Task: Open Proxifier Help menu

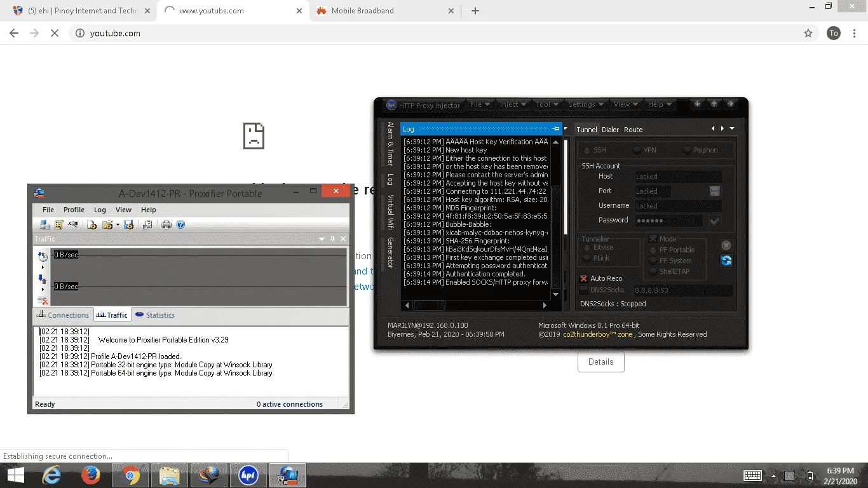Action: pyautogui.click(x=148, y=210)
